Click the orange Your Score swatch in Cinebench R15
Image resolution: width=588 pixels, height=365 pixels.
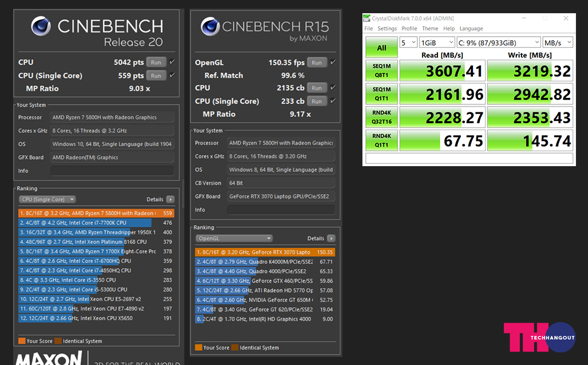pos(198,347)
